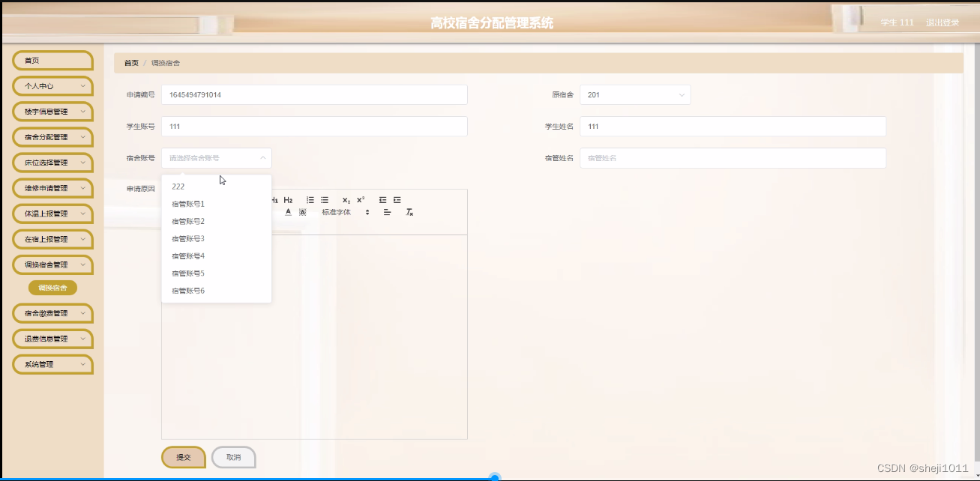This screenshot has height=481, width=980.
Task: Select 宿管账号3 from the dropdown list
Action: tap(187, 238)
